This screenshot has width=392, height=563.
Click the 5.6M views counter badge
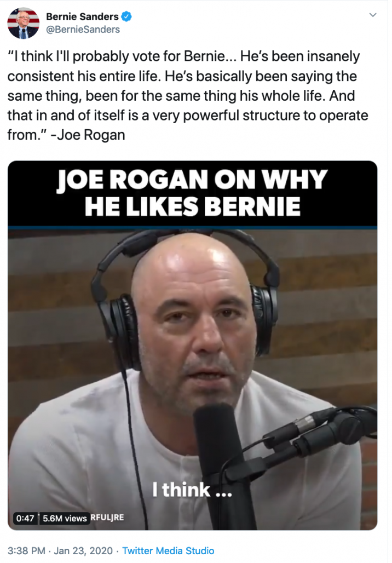[65, 518]
